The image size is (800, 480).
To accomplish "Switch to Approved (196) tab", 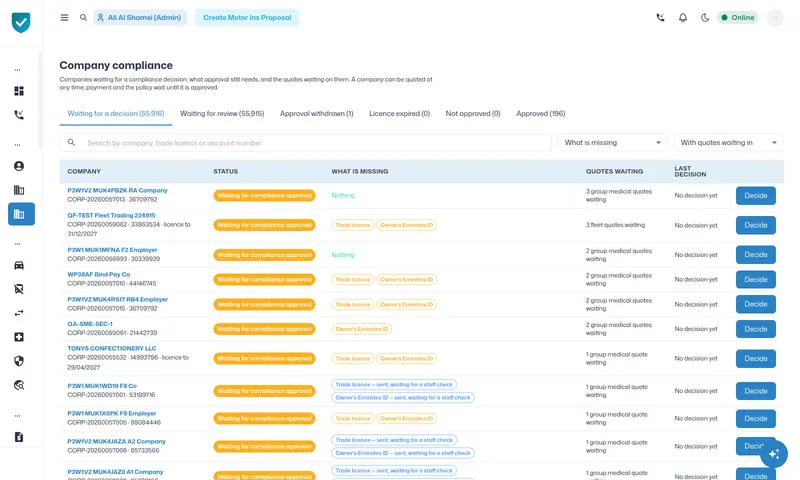I will coord(540,114).
